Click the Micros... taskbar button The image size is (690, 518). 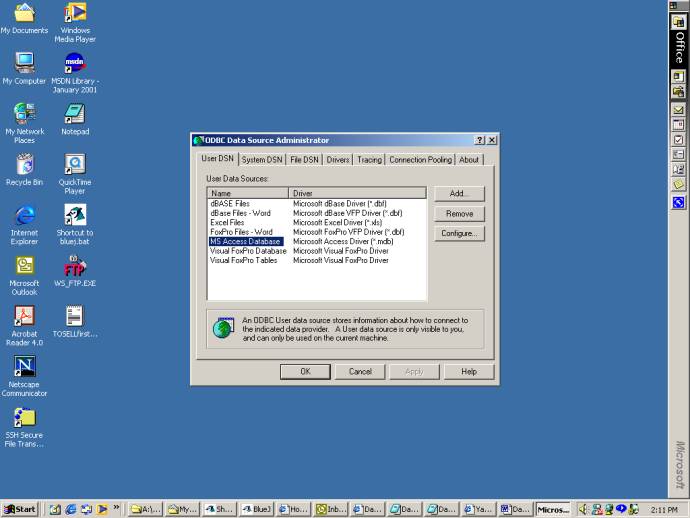553,509
